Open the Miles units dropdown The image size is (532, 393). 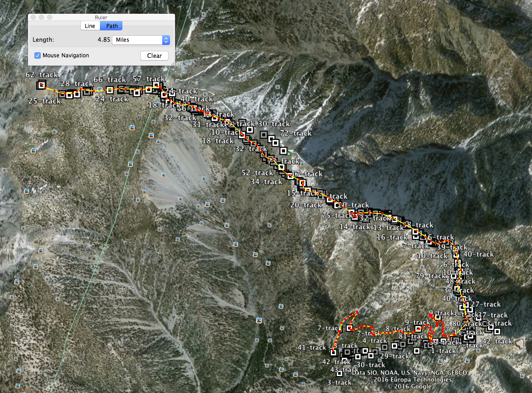141,40
